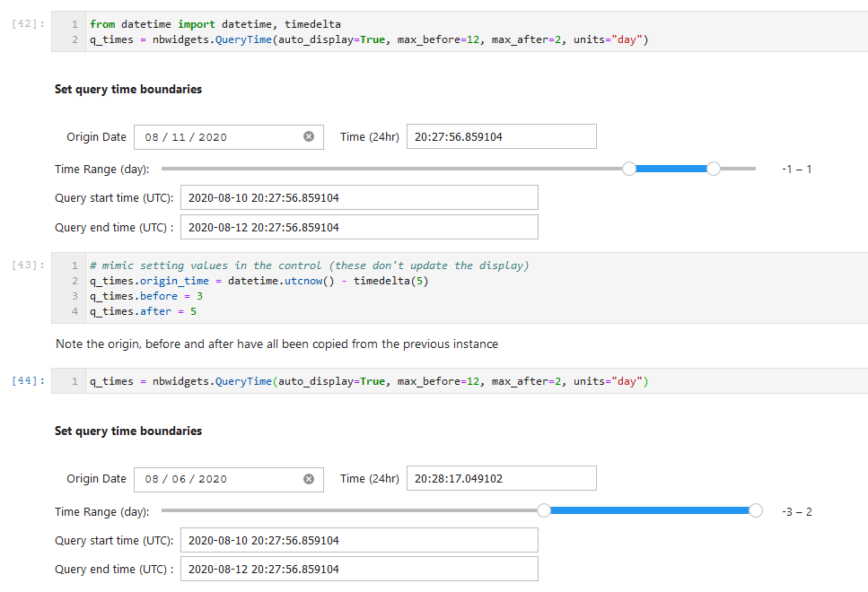Click the blue filled track of the -1 – 1 slider
Image resolution: width=868 pixels, height=592 pixels.
click(x=671, y=169)
